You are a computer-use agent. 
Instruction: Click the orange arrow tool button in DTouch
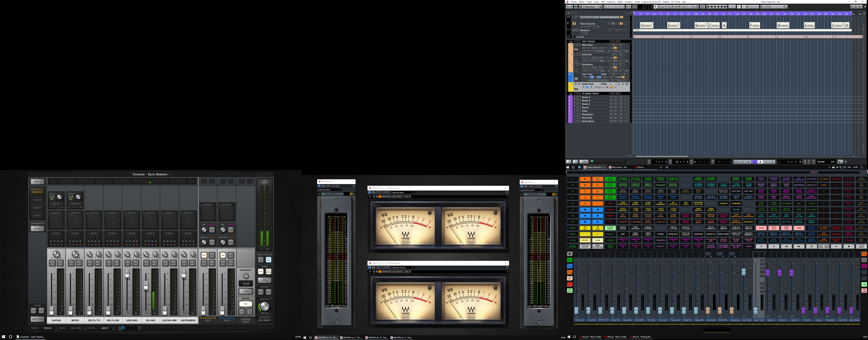585,179
